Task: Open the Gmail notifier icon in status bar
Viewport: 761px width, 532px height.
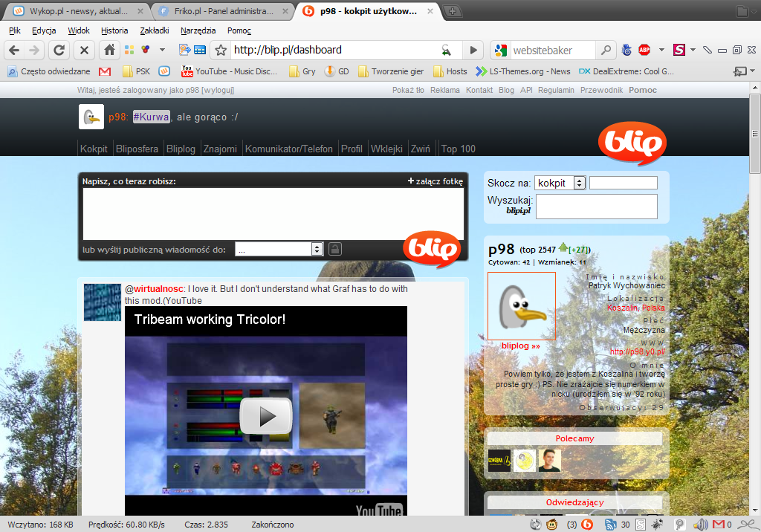Action: click(717, 525)
